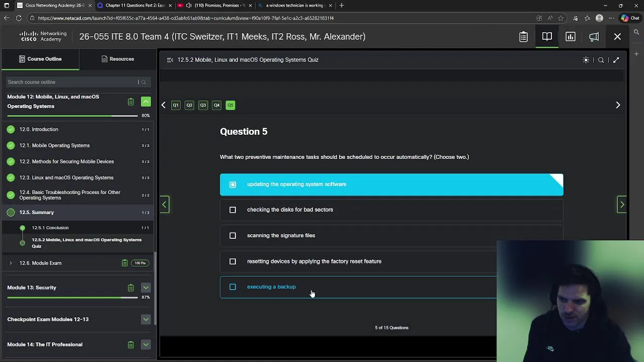Viewport: 644px width, 362px height.
Task: Open the course book icon in header
Action: click(x=547, y=37)
